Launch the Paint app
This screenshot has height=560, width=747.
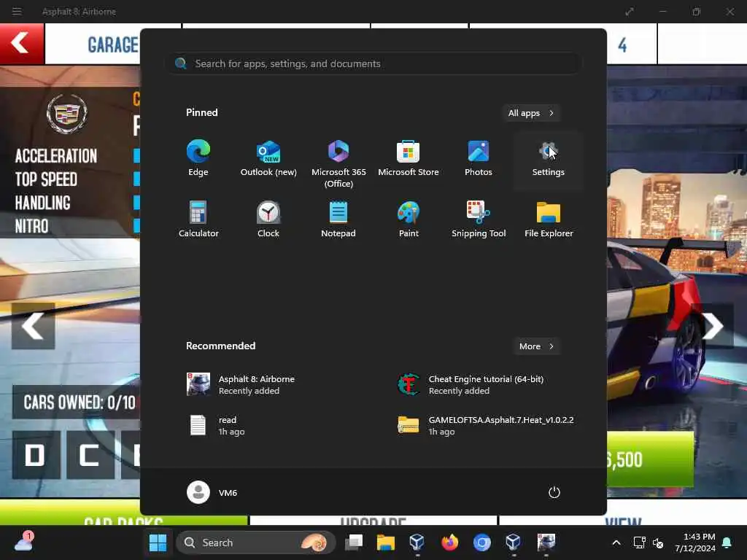[x=409, y=220]
